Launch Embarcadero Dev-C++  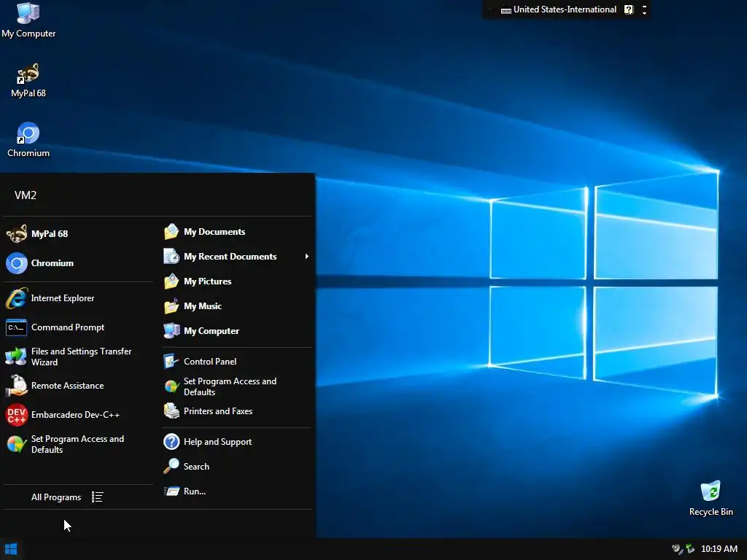coord(79,415)
